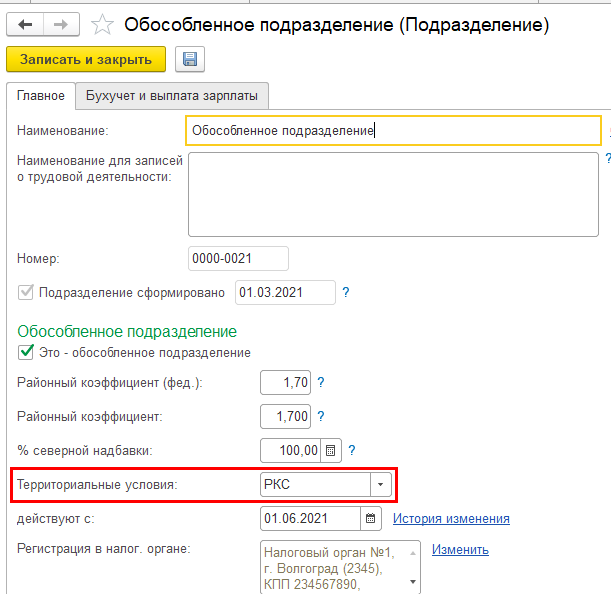Click the back navigation arrow
This screenshot has height=594, width=611.
pos(25,24)
